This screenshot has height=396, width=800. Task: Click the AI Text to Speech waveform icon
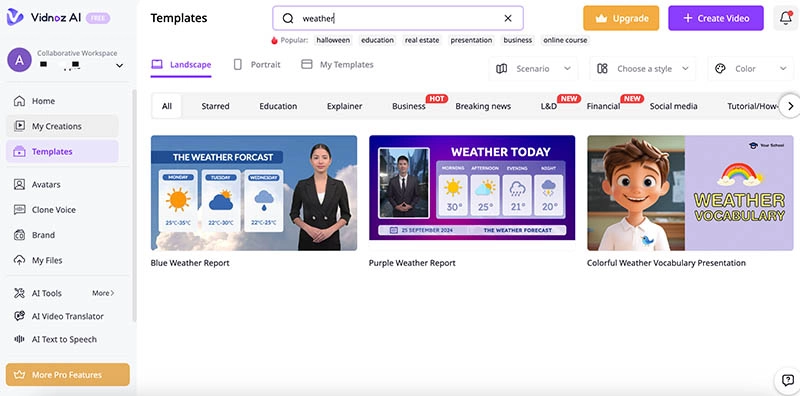click(19, 339)
